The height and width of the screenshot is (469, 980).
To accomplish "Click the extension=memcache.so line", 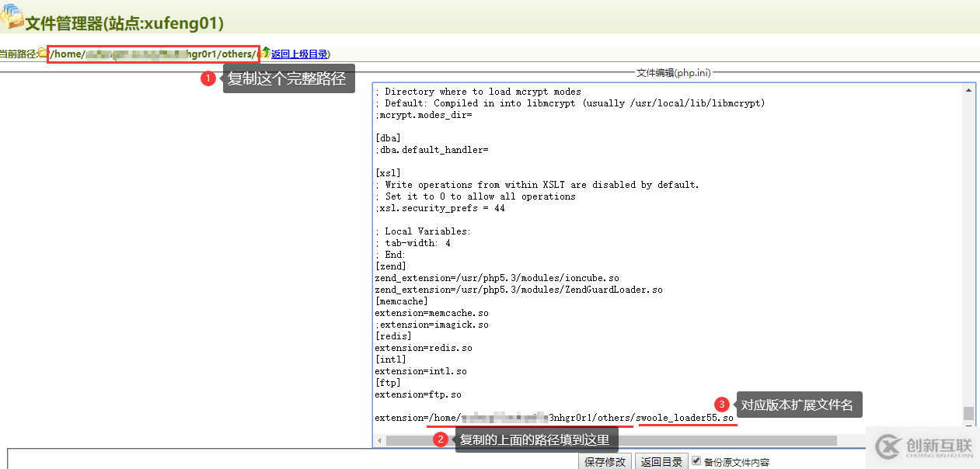I will pos(431,313).
